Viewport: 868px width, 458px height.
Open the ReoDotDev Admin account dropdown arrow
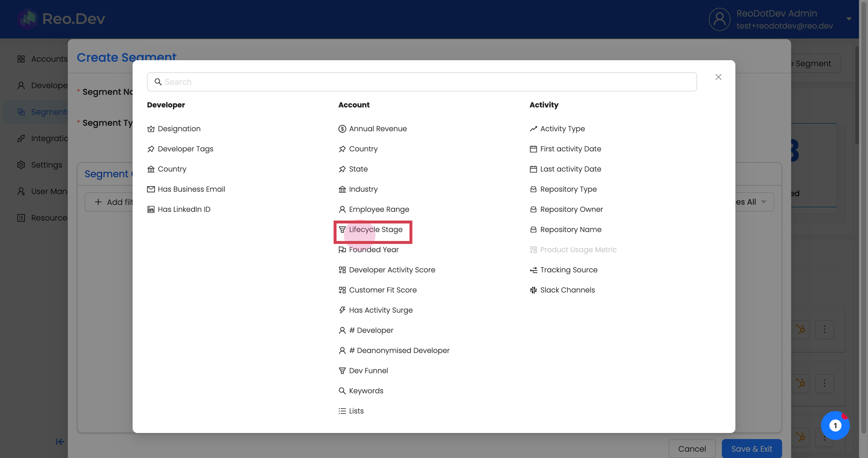848,19
